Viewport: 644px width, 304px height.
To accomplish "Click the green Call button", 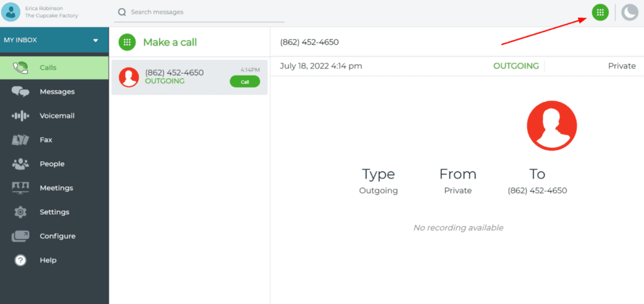I will (245, 82).
